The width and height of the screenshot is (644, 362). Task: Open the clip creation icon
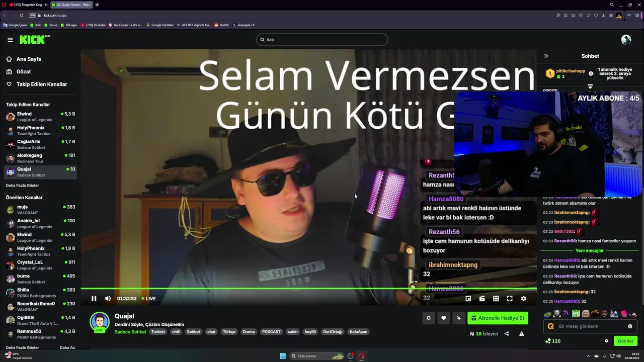(482, 299)
